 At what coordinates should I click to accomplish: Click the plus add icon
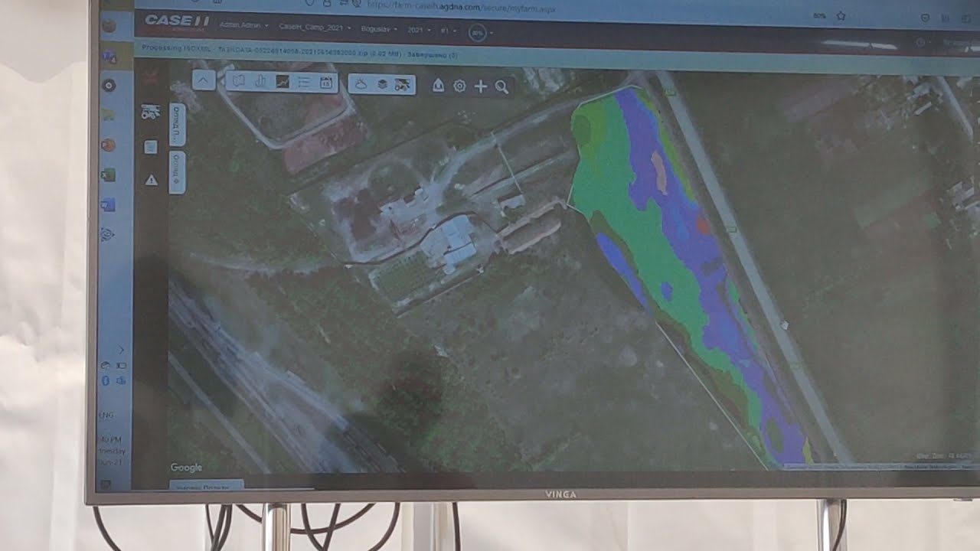(481, 86)
